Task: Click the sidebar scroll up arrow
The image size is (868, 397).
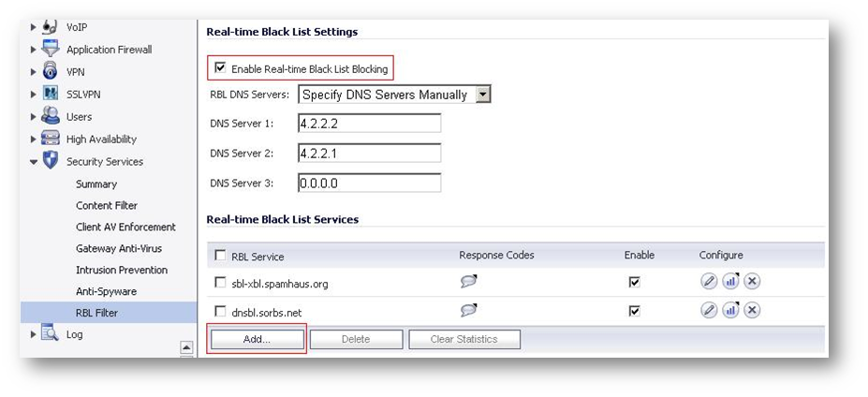Action: (186, 347)
